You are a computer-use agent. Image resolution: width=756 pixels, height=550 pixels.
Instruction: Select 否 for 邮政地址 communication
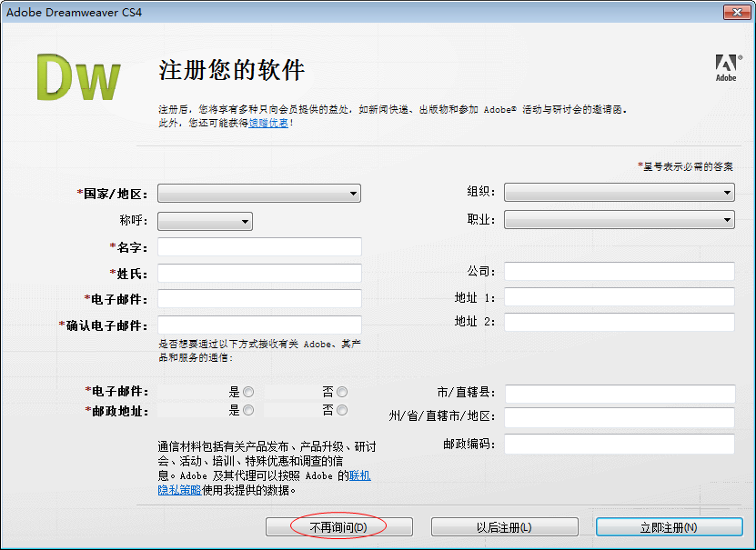(342, 410)
